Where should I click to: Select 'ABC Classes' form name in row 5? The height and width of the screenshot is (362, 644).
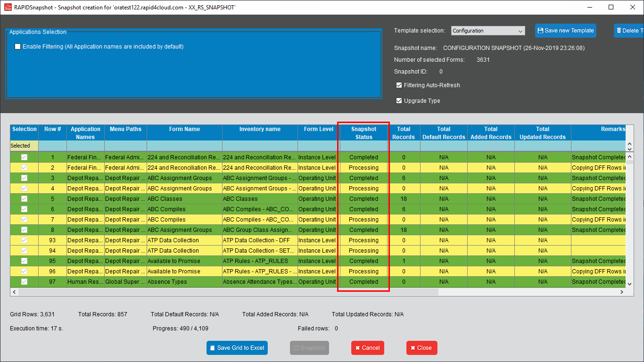(x=185, y=199)
